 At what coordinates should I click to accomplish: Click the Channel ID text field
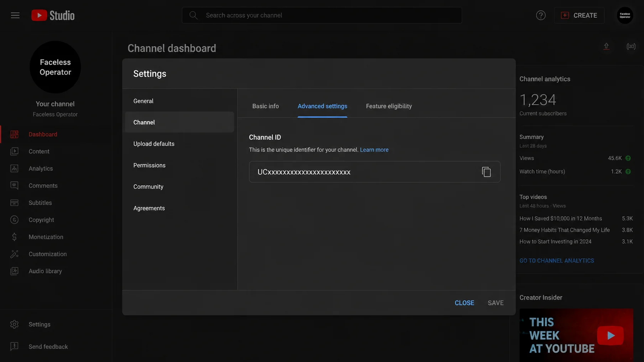pos(374,172)
